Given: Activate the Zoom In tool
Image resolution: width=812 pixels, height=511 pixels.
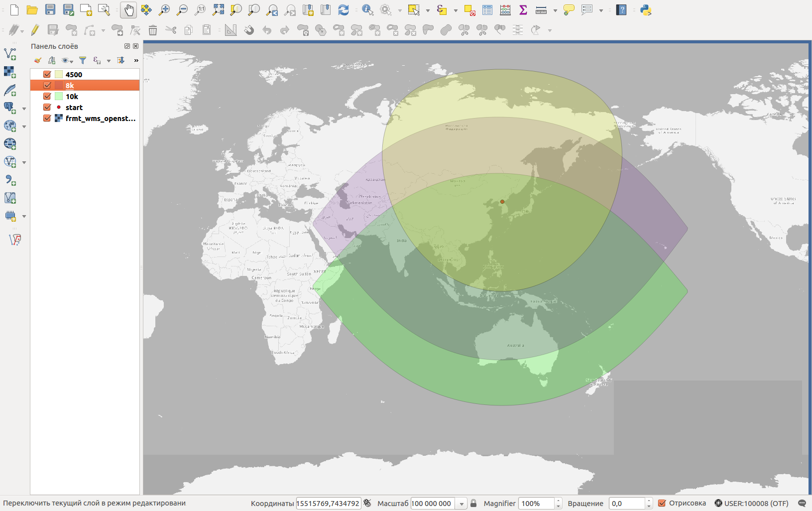Looking at the screenshot, I should point(164,10).
